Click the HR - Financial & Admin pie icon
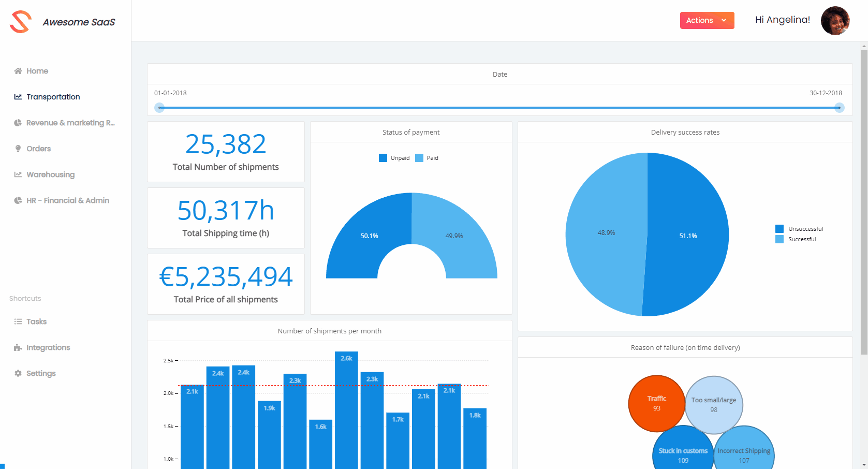 point(18,200)
